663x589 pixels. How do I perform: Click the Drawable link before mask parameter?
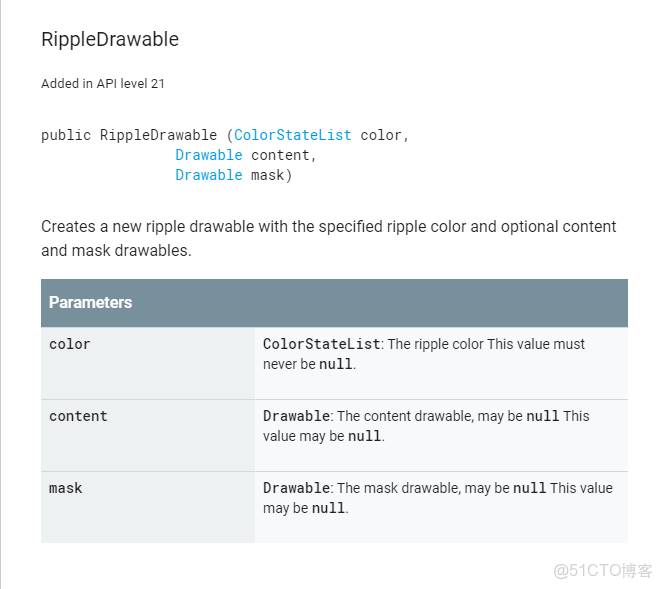pos(208,175)
